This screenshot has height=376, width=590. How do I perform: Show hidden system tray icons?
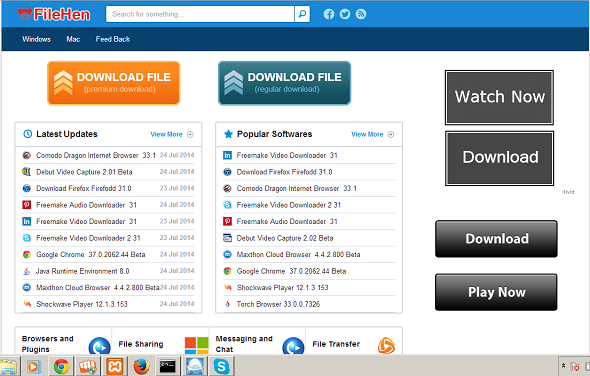(x=563, y=365)
